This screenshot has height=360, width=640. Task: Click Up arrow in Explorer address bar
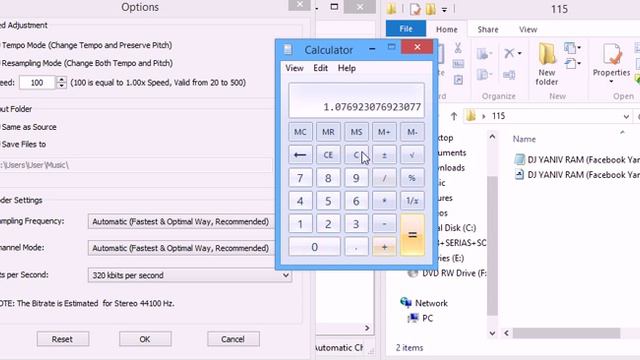(x=453, y=116)
